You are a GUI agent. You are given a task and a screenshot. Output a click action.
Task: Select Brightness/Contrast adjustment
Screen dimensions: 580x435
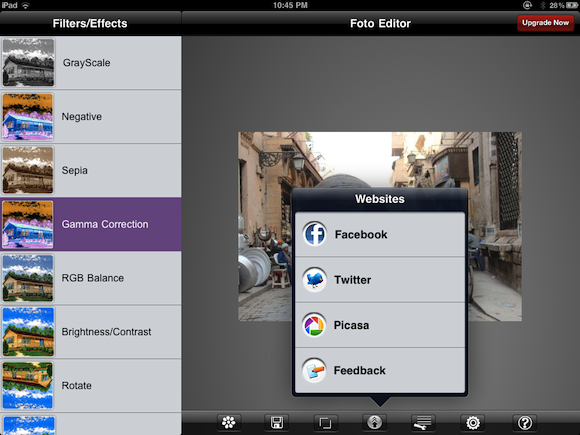coord(91,332)
